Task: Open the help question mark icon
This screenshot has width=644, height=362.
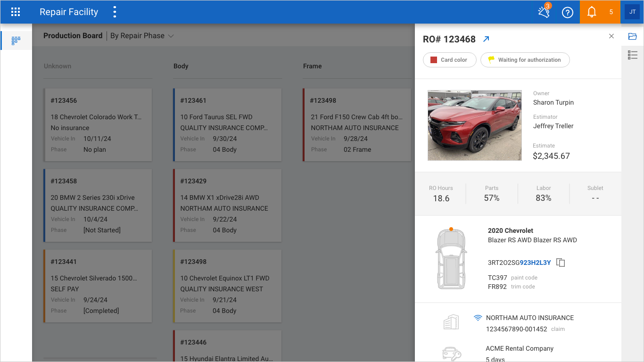Action: pyautogui.click(x=568, y=12)
